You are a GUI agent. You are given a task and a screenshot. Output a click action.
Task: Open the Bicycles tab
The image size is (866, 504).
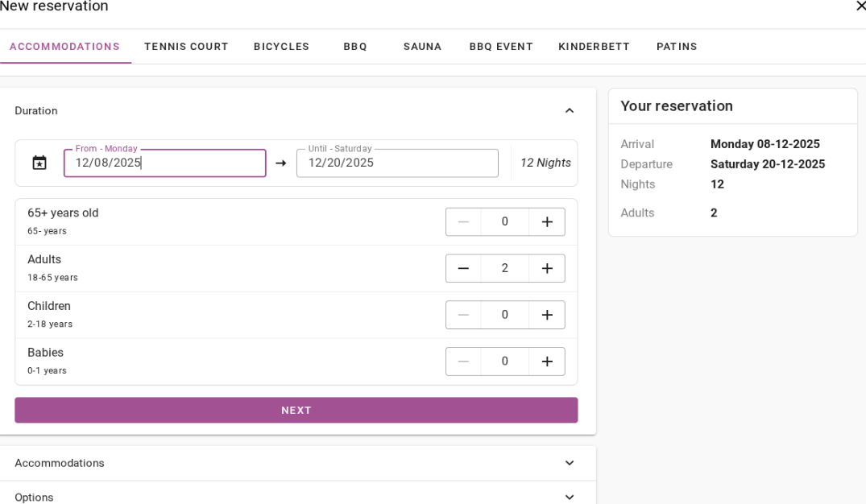(x=281, y=47)
